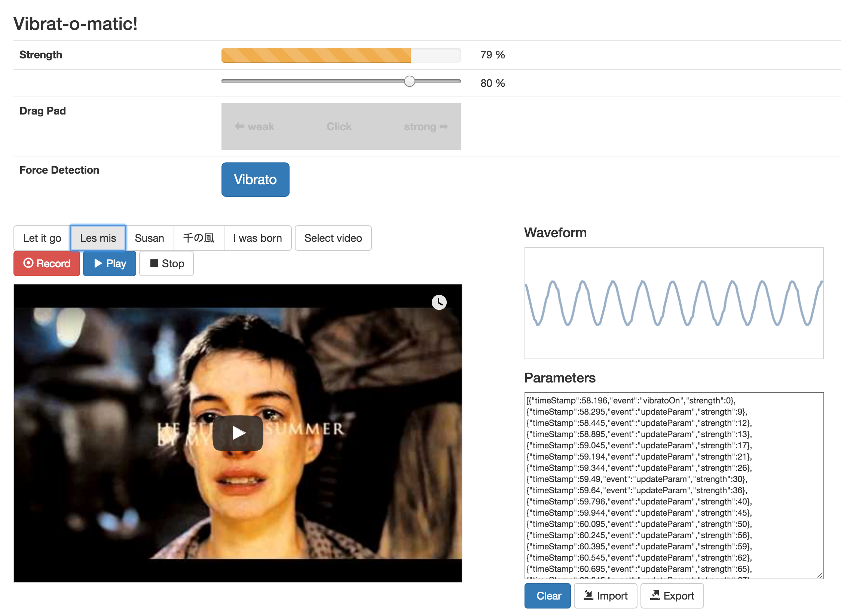The height and width of the screenshot is (616, 841).
Task: Click the textarea resize handle corner
Action: pos(819,575)
